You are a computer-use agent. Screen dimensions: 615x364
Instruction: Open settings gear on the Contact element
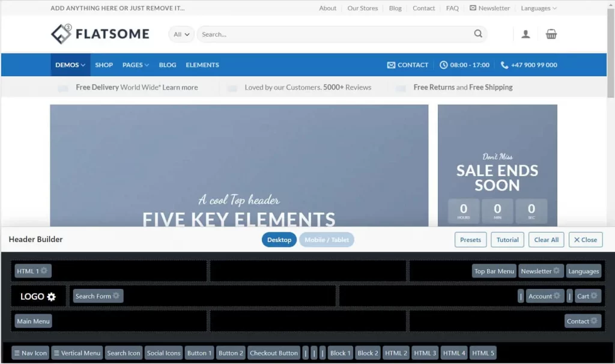595,321
